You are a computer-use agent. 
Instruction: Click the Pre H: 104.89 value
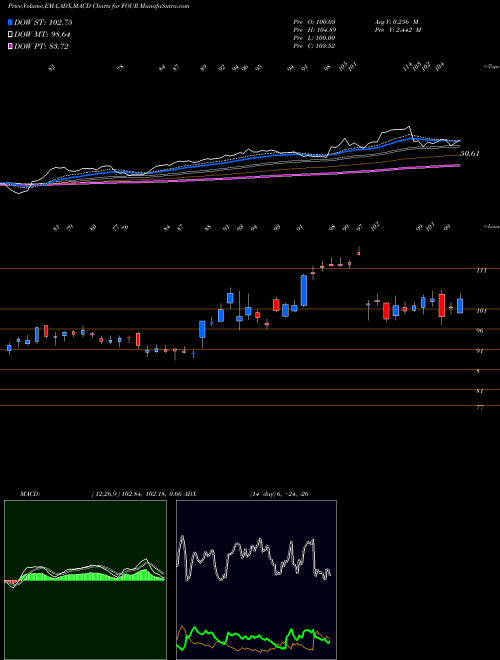coord(314,30)
